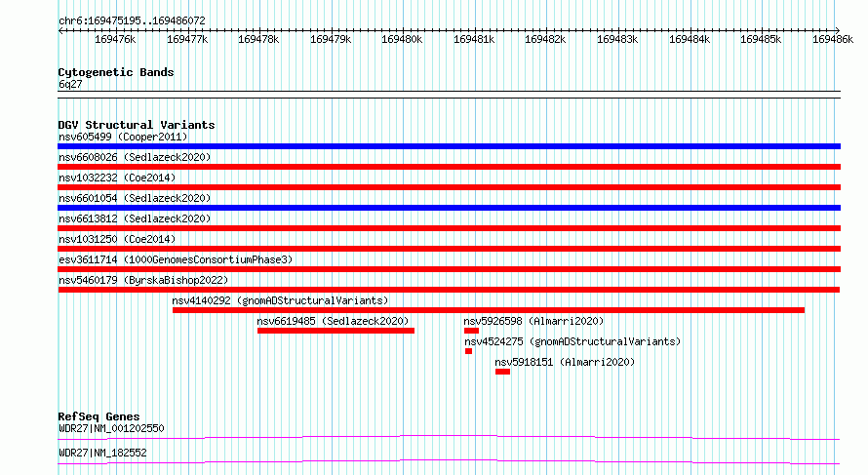Click the tiny red nsv4524275 bar
The image size is (868, 475).
click(468, 351)
